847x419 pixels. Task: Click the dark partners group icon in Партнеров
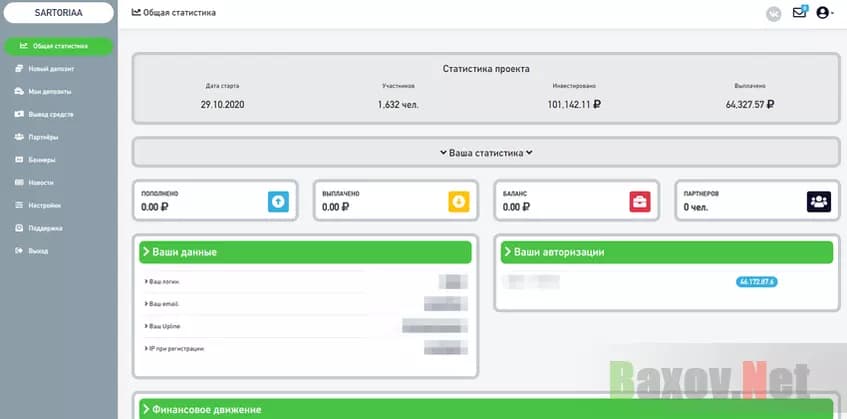pos(819,201)
